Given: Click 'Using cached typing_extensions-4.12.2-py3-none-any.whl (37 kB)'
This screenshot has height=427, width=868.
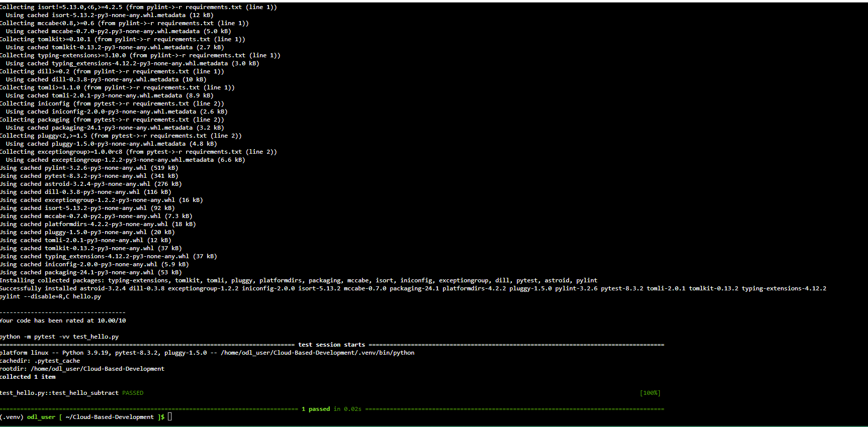Looking at the screenshot, I should coord(109,256).
